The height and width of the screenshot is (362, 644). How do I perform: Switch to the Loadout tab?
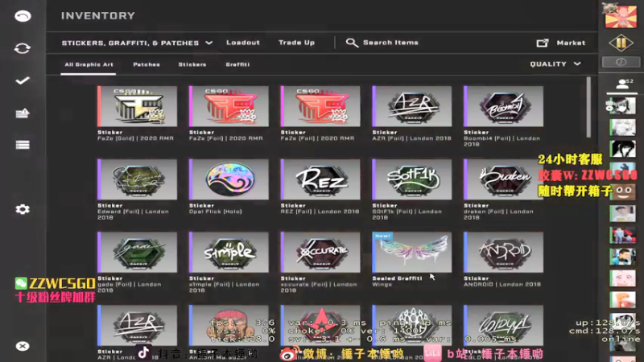243,43
